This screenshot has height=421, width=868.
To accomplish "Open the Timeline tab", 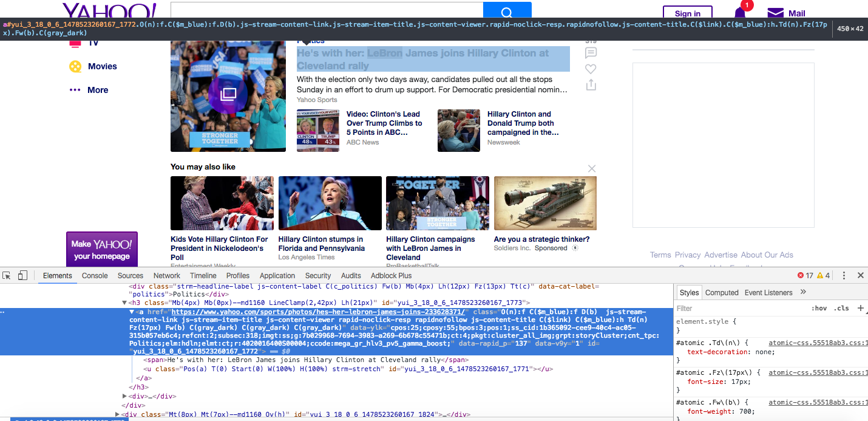I will click(x=203, y=276).
